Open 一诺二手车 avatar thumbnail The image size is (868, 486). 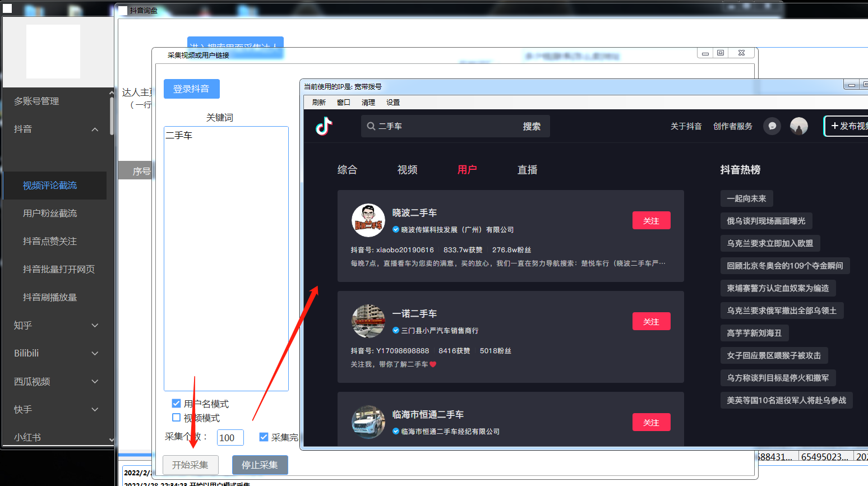(368, 321)
